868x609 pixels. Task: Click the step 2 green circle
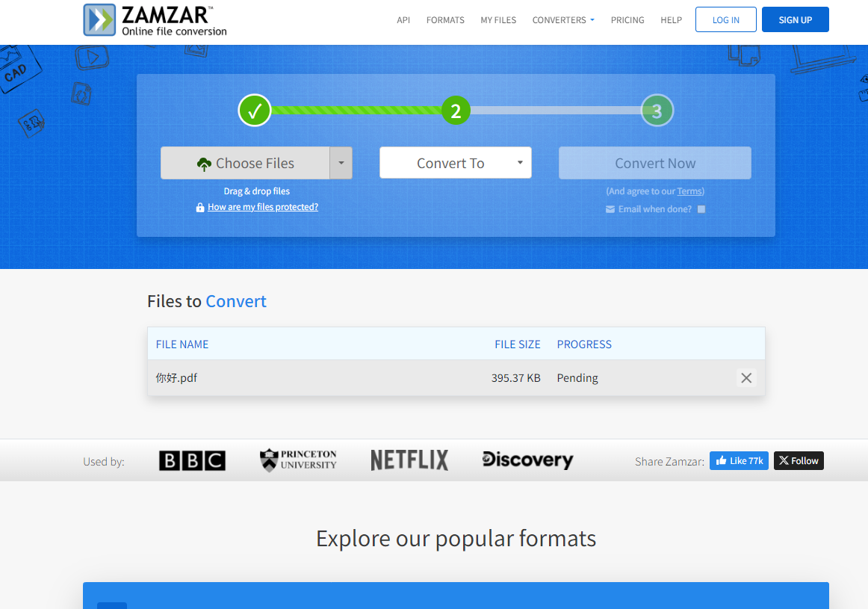[x=456, y=111]
